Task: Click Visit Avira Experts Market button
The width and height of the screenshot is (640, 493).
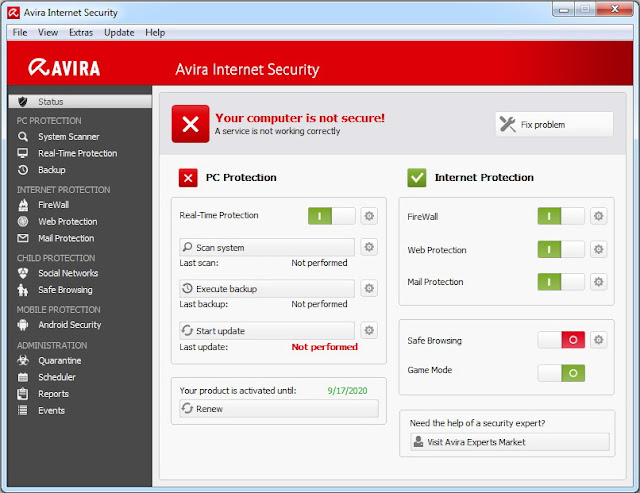Action: [510, 442]
